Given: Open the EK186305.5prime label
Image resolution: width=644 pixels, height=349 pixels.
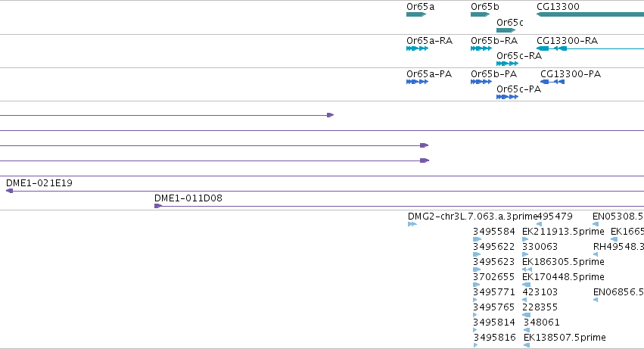Looking at the screenshot, I should click(563, 262).
